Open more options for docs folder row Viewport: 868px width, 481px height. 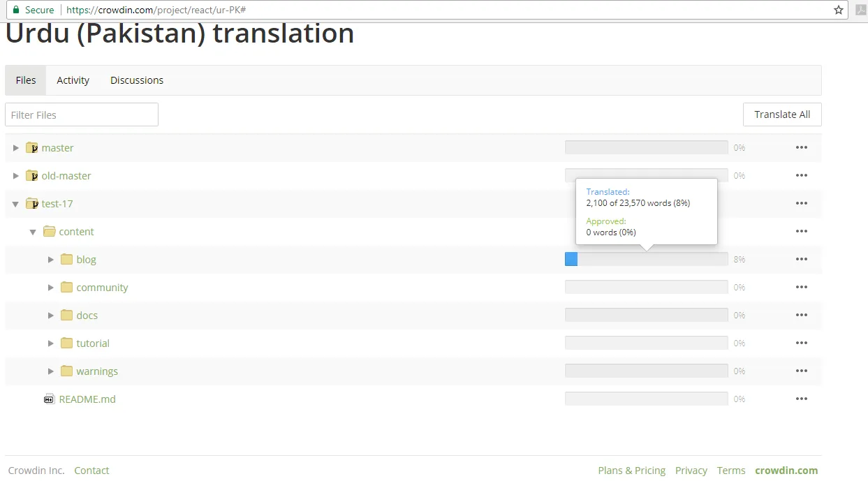[x=801, y=316]
